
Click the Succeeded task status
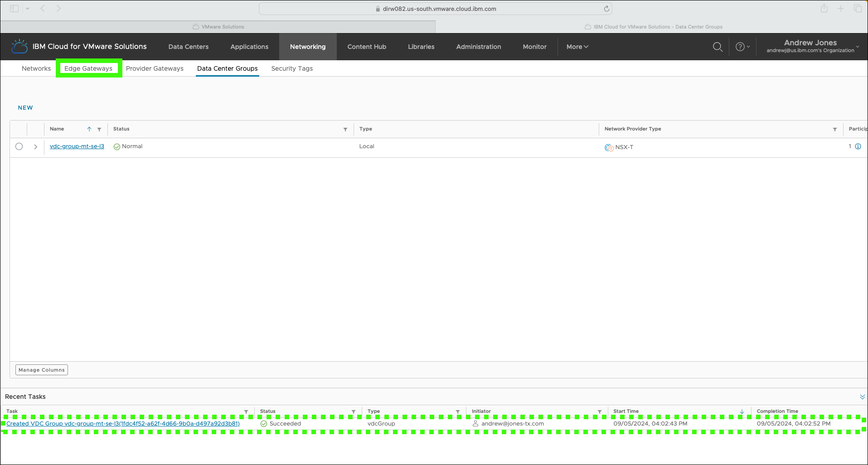[x=281, y=424]
